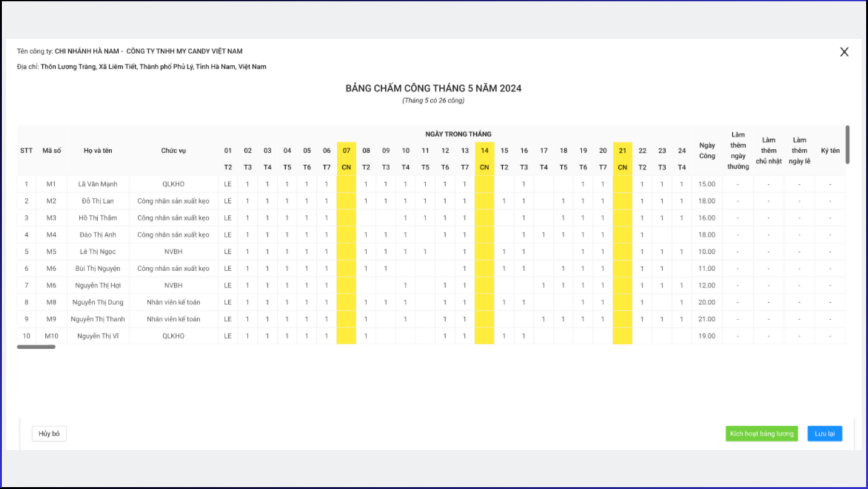The height and width of the screenshot is (489, 868).
Task: Click Công nhân sản xuất kẹo for Đỗ Thị Lan
Action: [174, 201]
